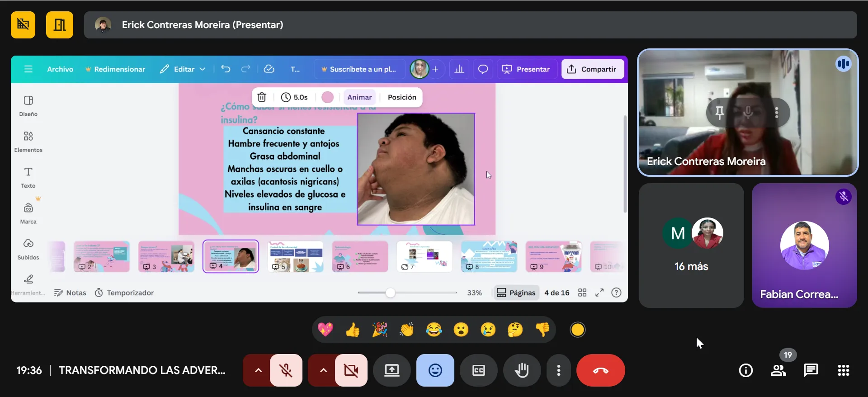Expand the Editar dropdown

[x=183, y=69]
